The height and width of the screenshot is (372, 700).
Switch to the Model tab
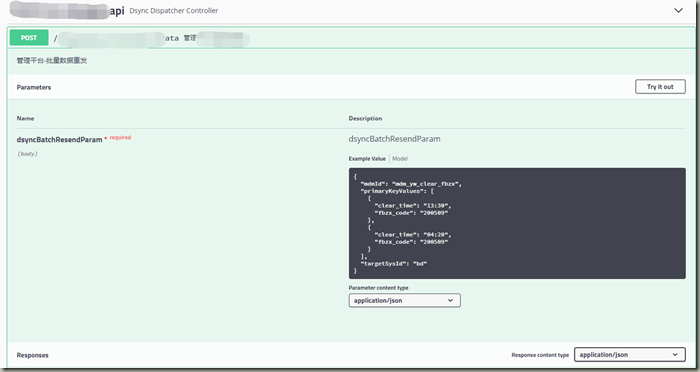coord(400,159)
